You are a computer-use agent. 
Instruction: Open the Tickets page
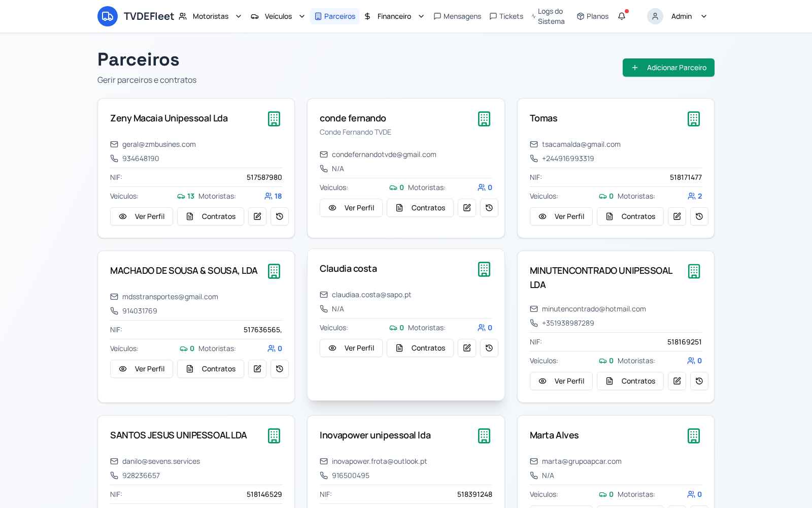coord(506,16)
